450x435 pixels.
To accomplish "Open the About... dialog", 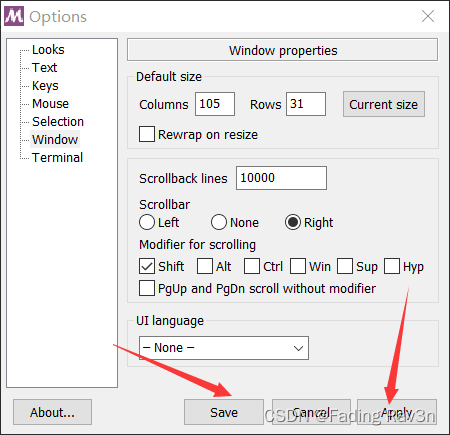I will pos(52,412).
